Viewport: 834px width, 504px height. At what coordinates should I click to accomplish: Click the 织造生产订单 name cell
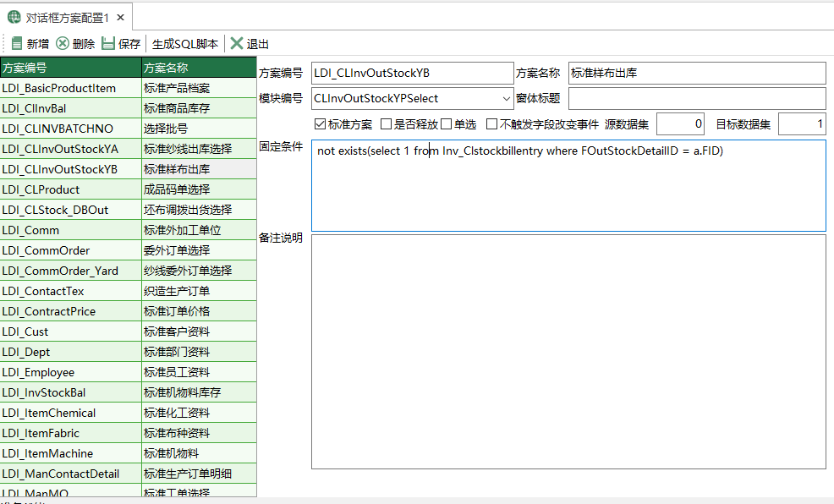coord(199,292)
